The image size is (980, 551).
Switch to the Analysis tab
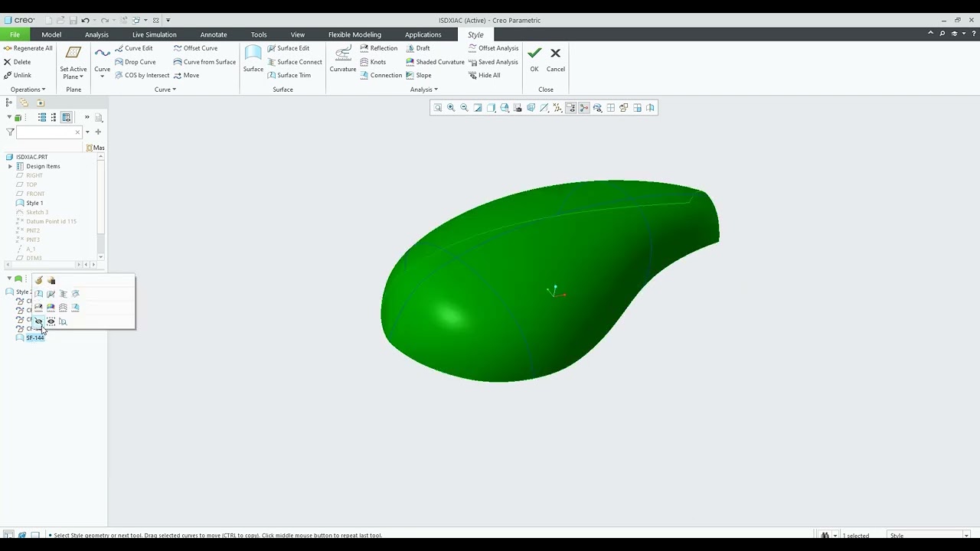(96, 34)
